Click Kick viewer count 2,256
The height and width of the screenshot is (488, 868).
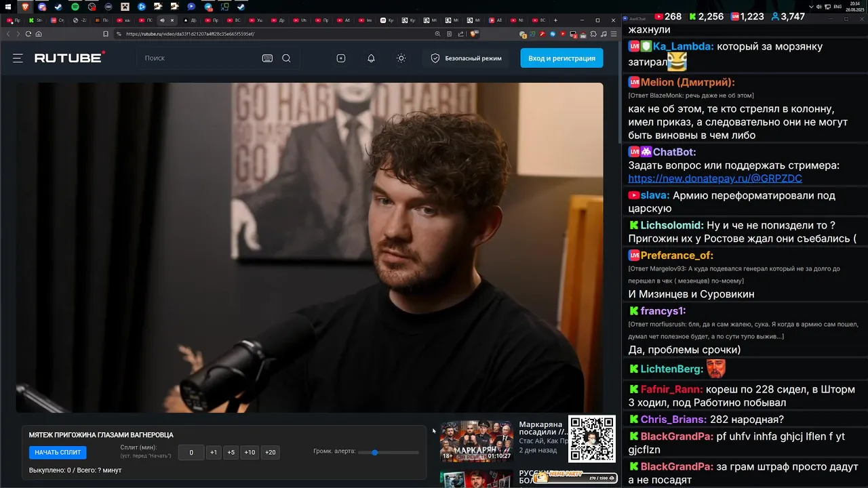(x=707, y=16)
